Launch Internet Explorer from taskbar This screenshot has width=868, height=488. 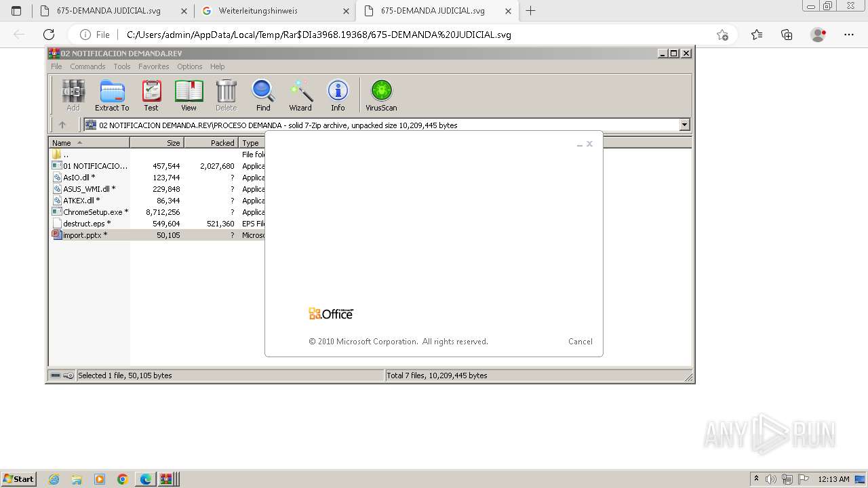pos(54,479)
